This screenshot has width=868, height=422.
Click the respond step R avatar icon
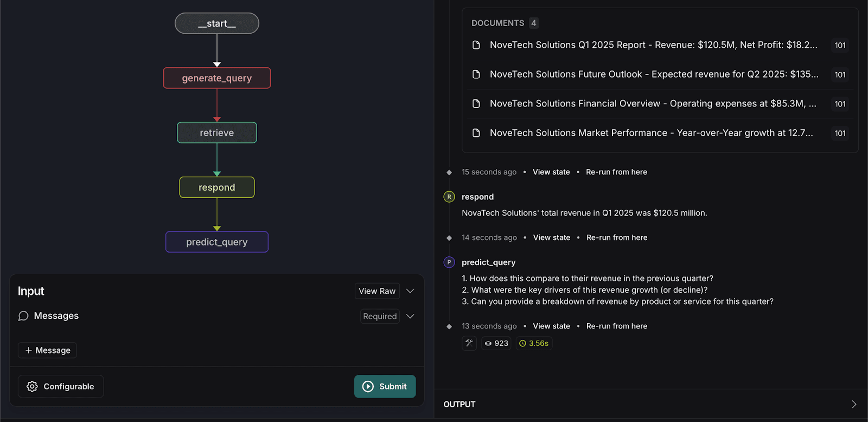449,197
